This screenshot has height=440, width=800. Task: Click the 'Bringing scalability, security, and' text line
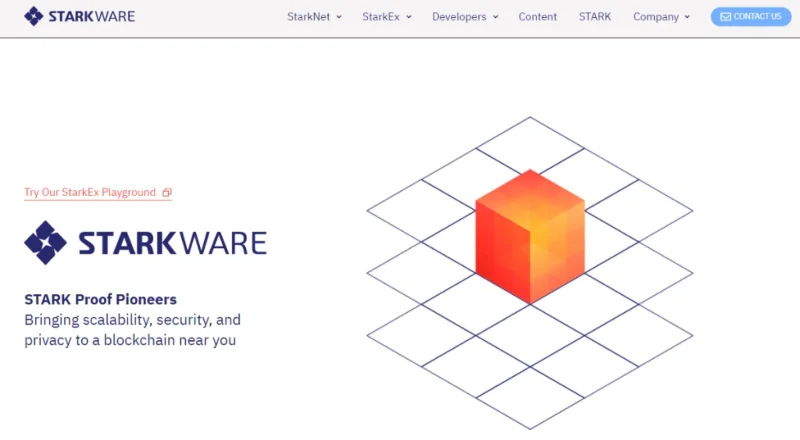tap(133, 320)
